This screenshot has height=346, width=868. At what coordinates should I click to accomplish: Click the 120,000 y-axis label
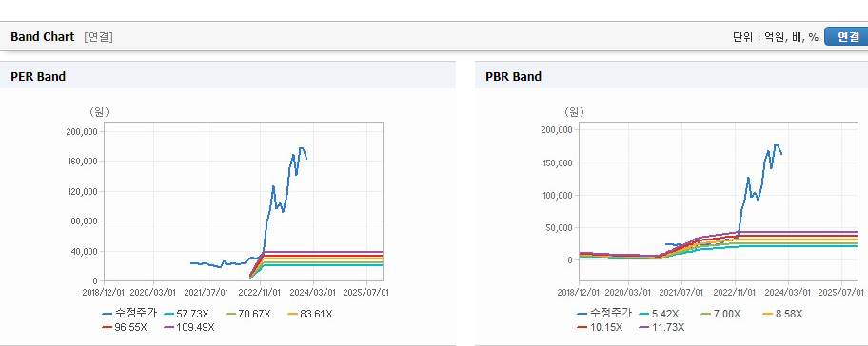82,191
